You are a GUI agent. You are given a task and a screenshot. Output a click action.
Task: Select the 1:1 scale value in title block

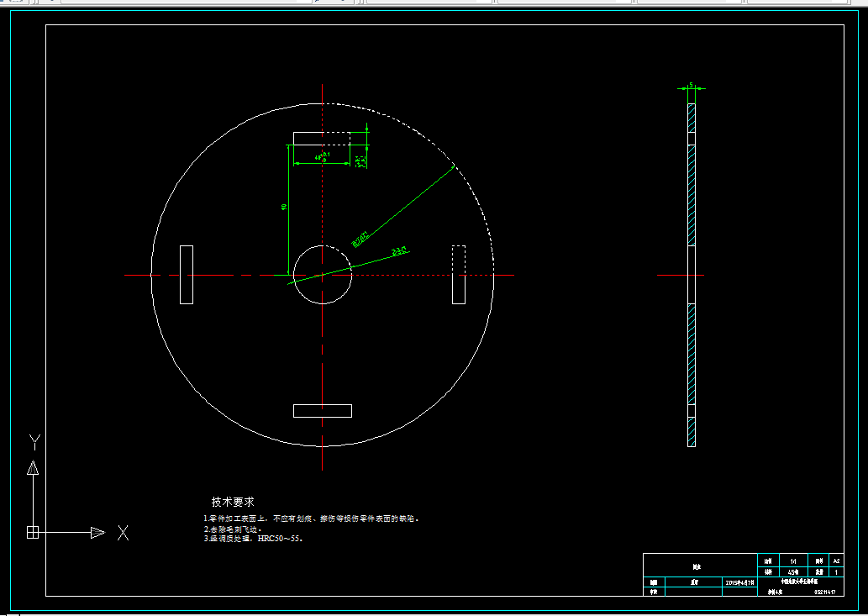point(793,561)
